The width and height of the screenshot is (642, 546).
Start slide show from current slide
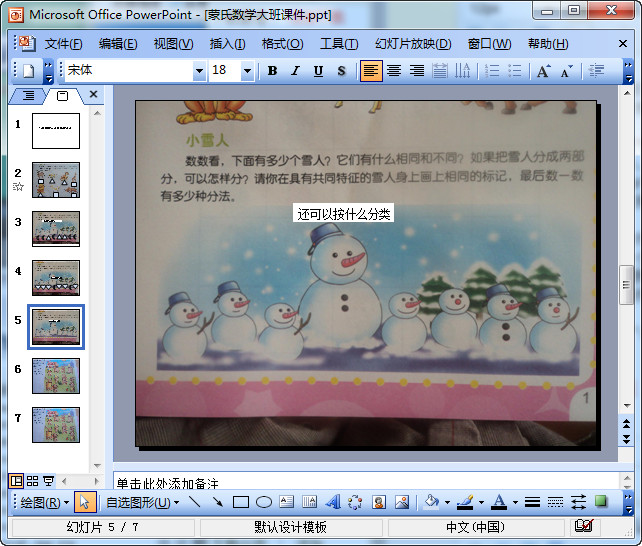pyautogui.click(x=49, y=481)
